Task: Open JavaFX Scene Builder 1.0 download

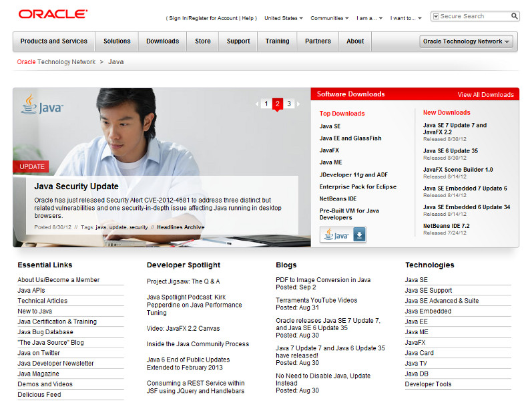Action: click(x=458, y=169)
